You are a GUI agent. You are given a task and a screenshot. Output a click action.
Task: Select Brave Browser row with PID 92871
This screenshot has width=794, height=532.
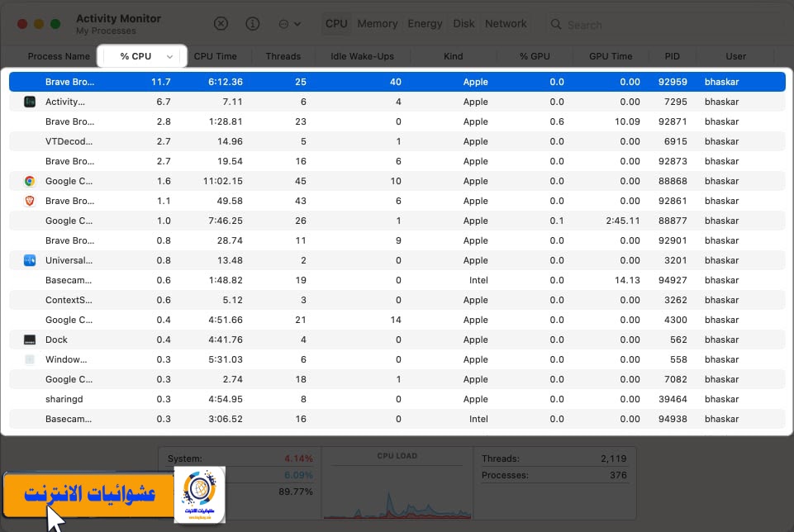397,121
